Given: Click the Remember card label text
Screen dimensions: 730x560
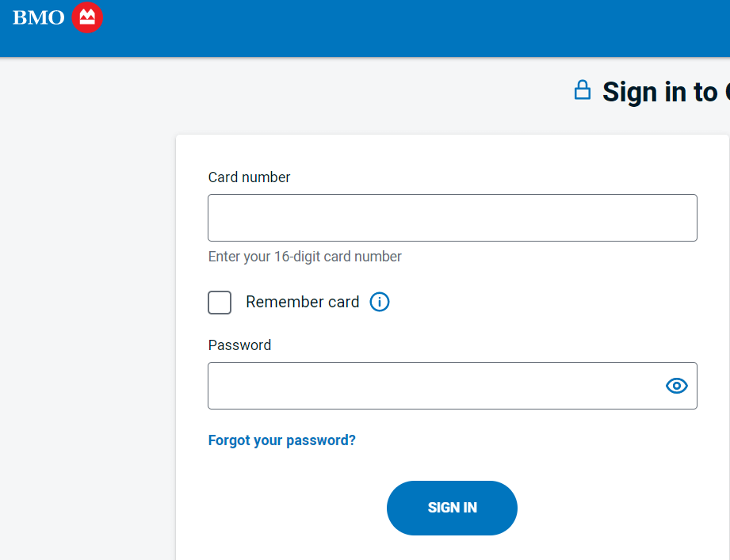Looking at the screenshot, I should [x=302, y=302].
